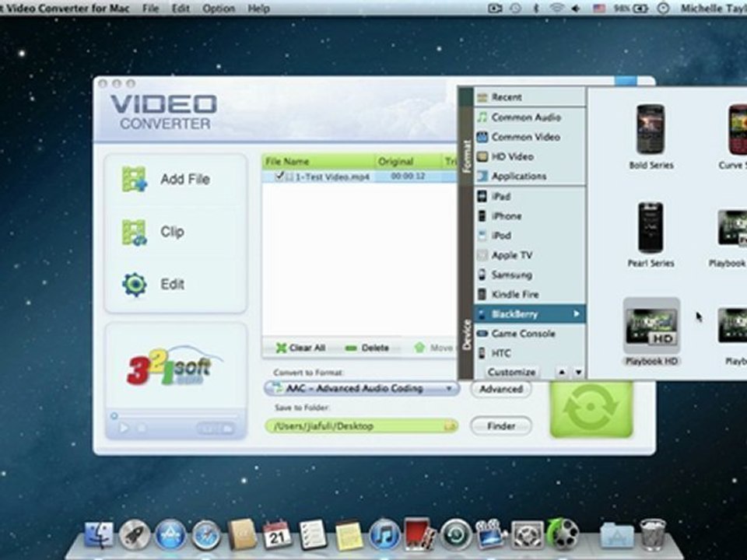The width and height of the screenshot is (747, 560).
Task: Click the Wi-Fi icon in menu bar
Action: [556, 8]
